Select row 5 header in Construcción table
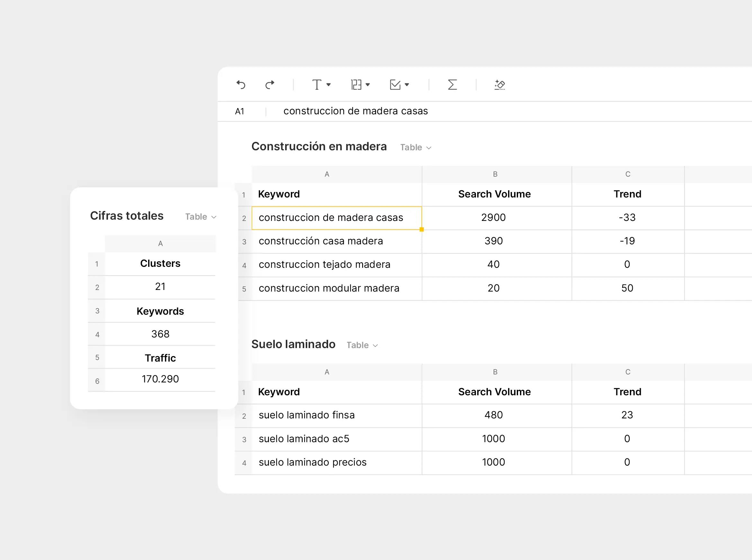Viewport: 752px width, 560px height. [x=244, y=289]
